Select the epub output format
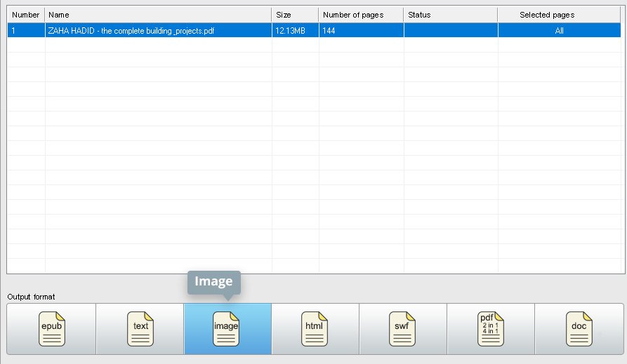 point(51,329)
